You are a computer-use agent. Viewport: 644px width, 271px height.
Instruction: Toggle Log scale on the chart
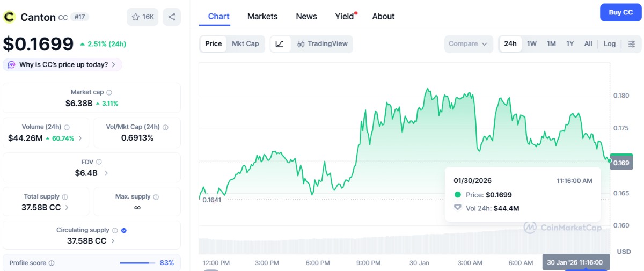[x=610, y=44]
